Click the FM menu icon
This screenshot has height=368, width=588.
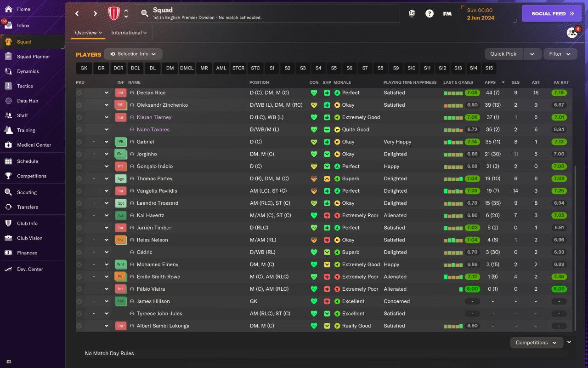[x=447, y=14]
